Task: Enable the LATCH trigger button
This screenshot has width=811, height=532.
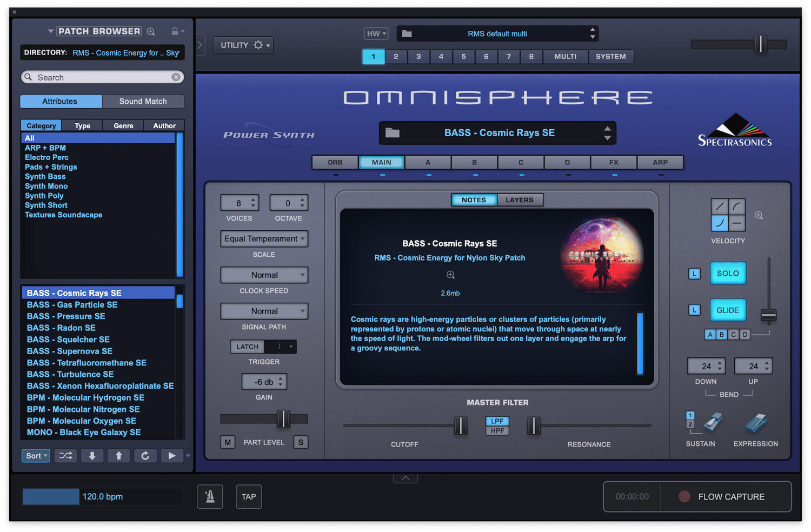Action: coord(247,347)
